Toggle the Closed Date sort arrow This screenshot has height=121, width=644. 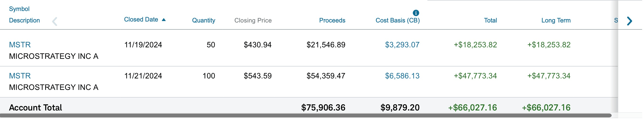pos(164,20)
